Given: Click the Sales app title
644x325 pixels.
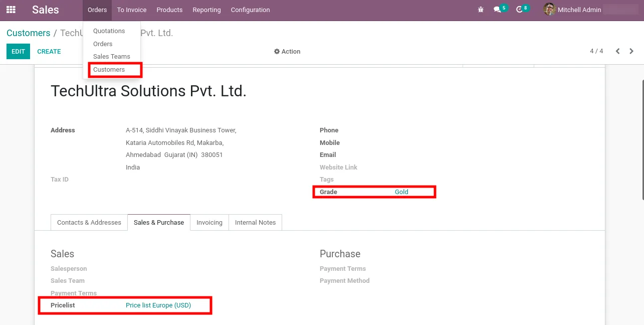Looking at the screenshot, I should 46,10.
